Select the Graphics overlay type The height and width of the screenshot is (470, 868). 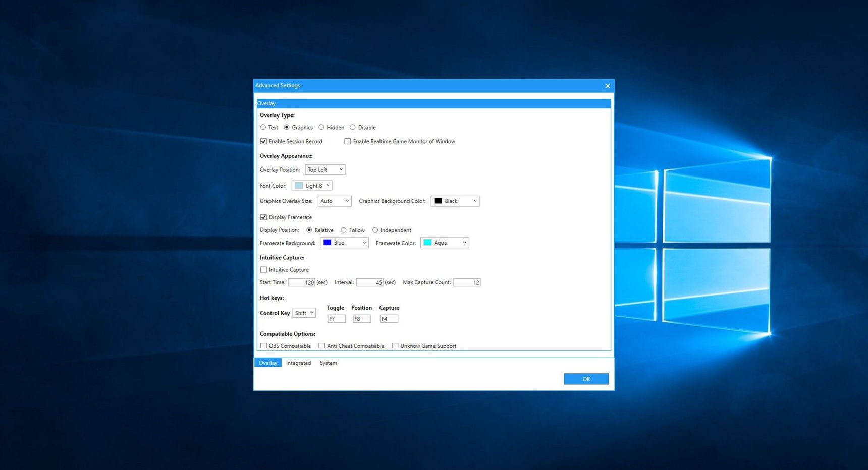click(287, 127)
